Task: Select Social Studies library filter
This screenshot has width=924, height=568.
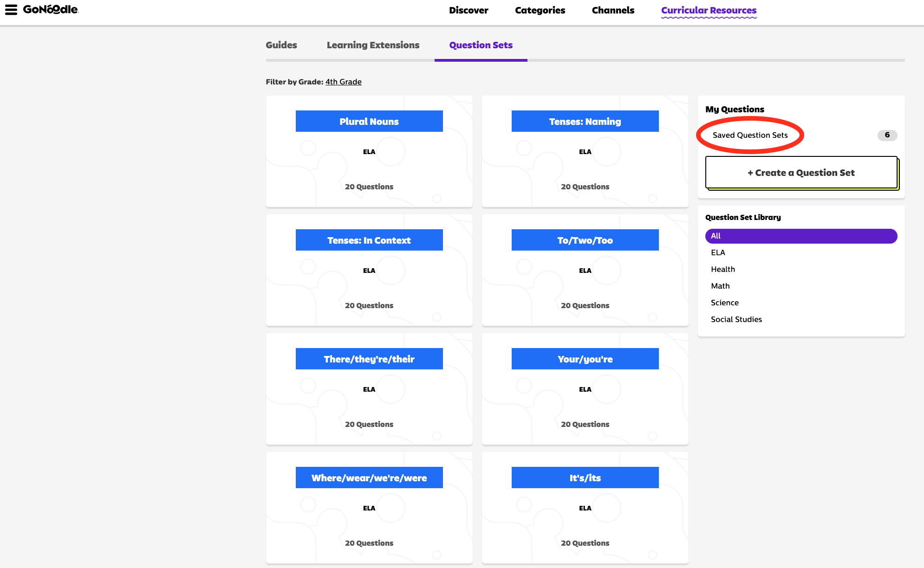Action: 736,319
